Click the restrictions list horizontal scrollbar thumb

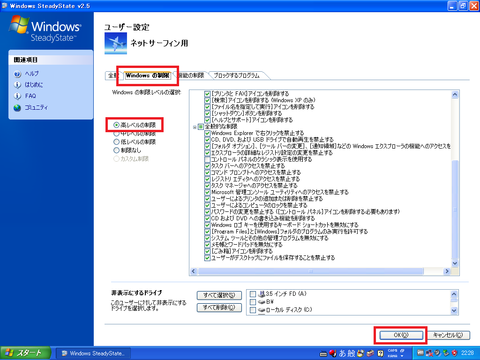pos(311,271)
